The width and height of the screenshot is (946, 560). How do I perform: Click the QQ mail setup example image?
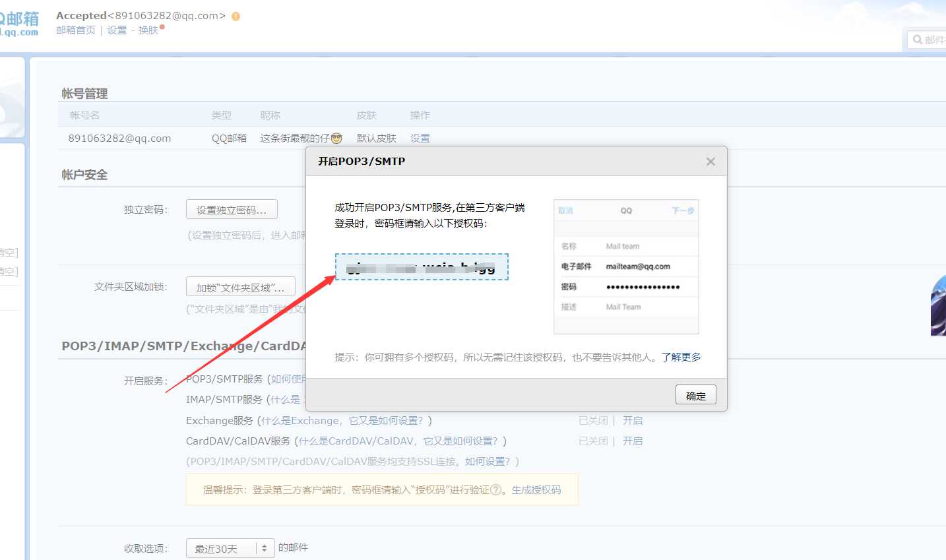(x=626, y=266)
